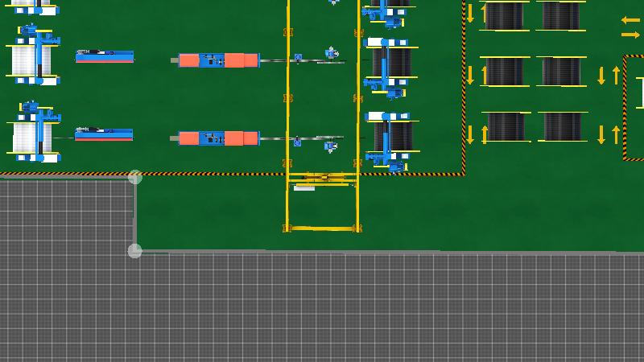Click the right-pointing yellow arrow at top right

pyautogui.click(x=630, y=35)
